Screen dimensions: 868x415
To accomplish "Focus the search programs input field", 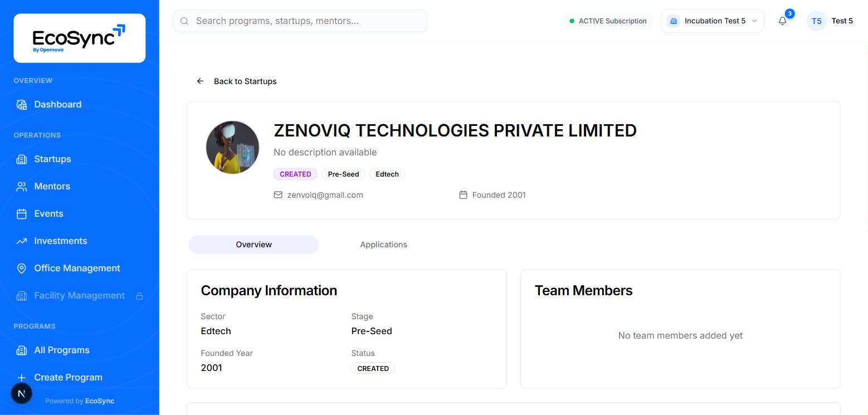I will (300, 21).
